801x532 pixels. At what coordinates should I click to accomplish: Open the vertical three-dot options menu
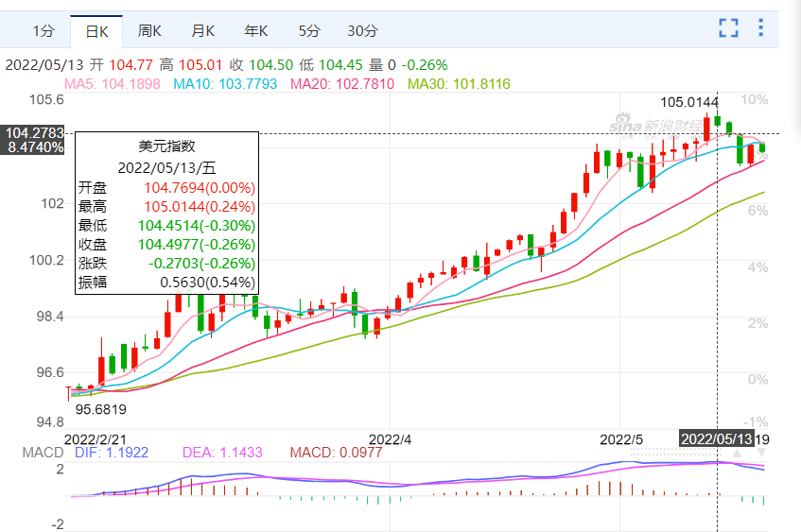coord(760,27)
